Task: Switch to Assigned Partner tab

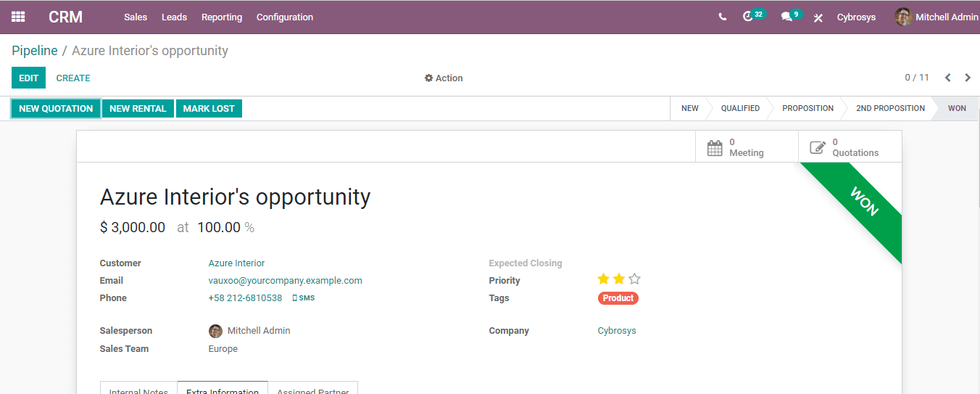Action: coord(313,387)
